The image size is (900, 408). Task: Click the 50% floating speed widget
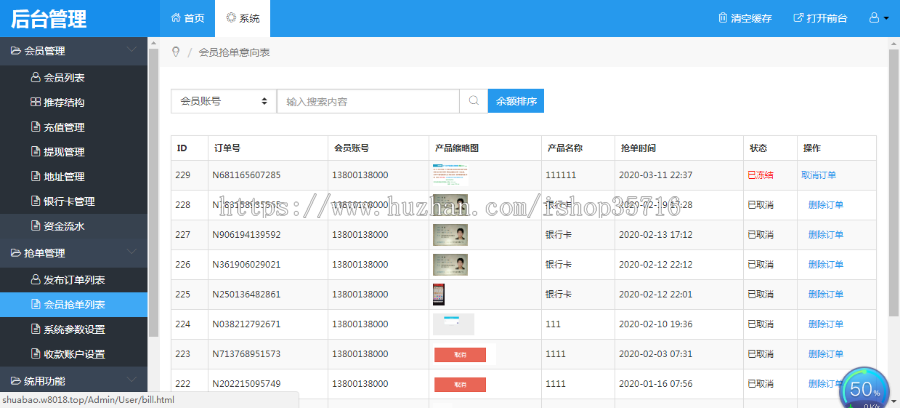click(x=864, y=390)
